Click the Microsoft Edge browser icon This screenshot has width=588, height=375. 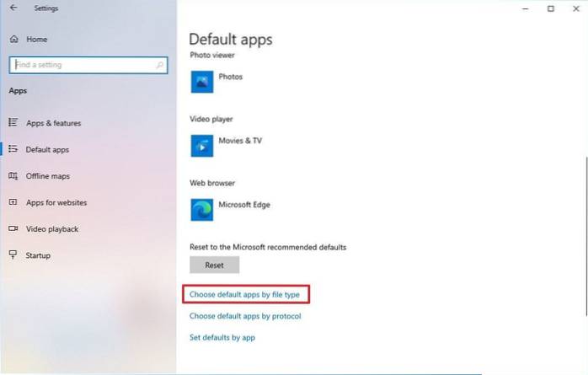point(202,209)
